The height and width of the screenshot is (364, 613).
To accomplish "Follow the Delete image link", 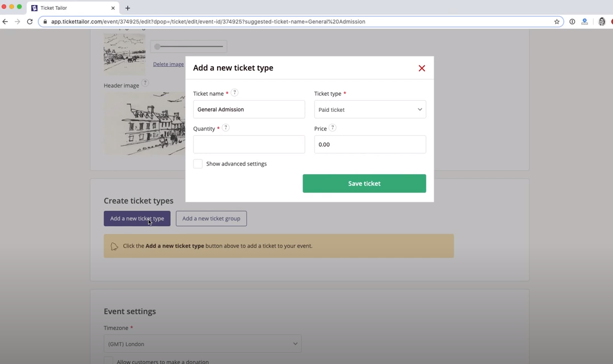I will [x=168, y=64].
